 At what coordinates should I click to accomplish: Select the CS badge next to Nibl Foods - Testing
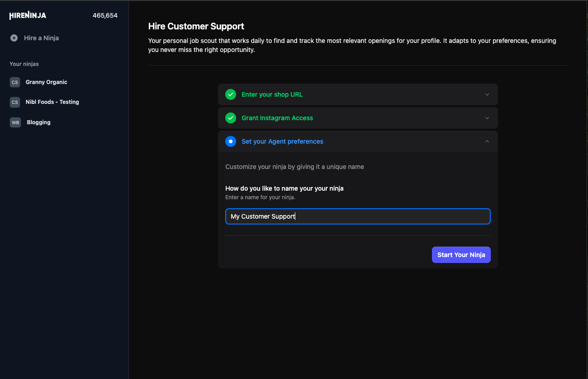click(x=14, y=102)
